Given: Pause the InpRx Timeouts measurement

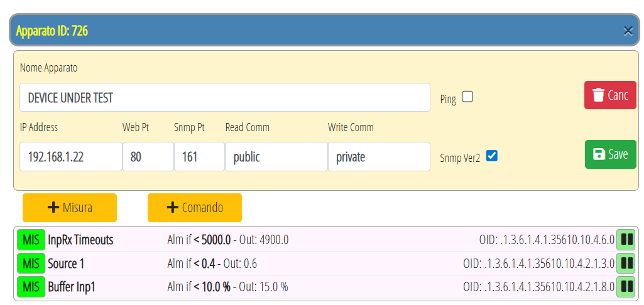Looking at the screenshot, I should (626, 240).
